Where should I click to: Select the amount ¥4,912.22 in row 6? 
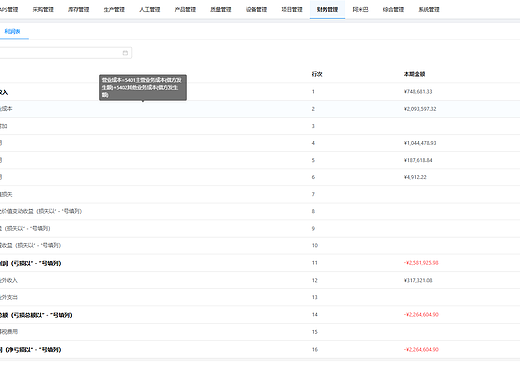tap(415, 177)
